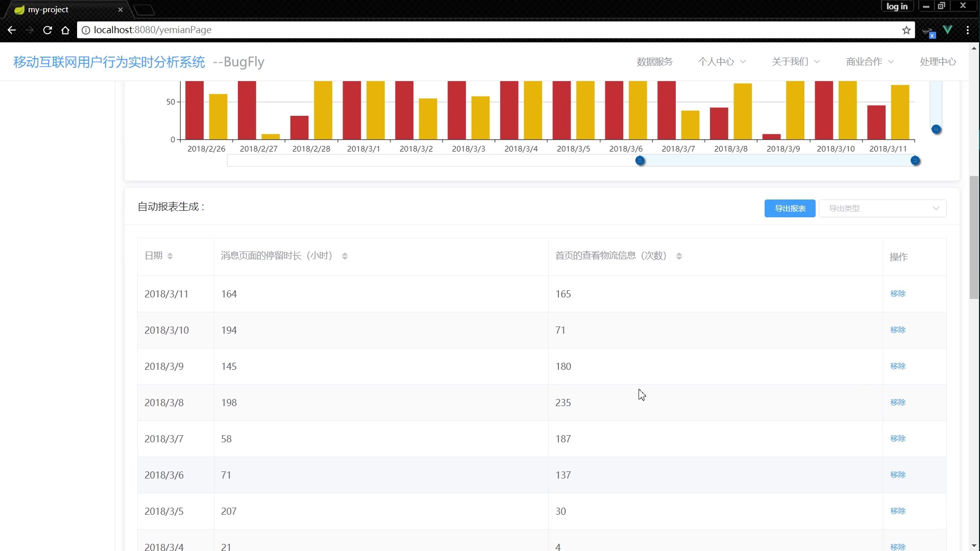
Task: Click chart axis label 2018/2/26
Action: (x=206, y=148)
